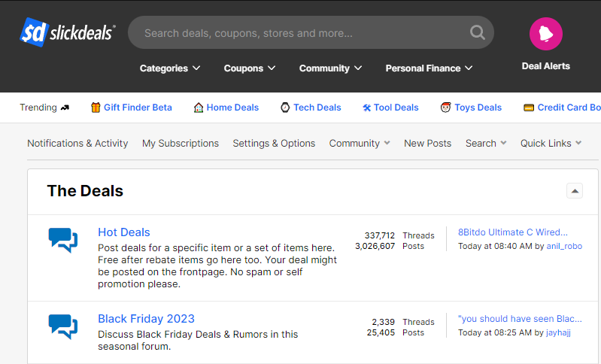Open the Black Friday 2023 forum

pos(146,319)
